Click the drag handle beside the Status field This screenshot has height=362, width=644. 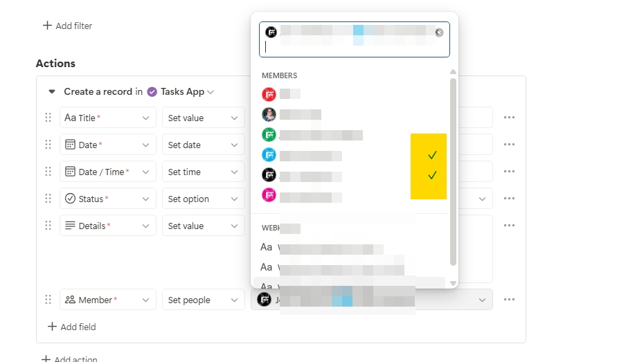[48, 199]
